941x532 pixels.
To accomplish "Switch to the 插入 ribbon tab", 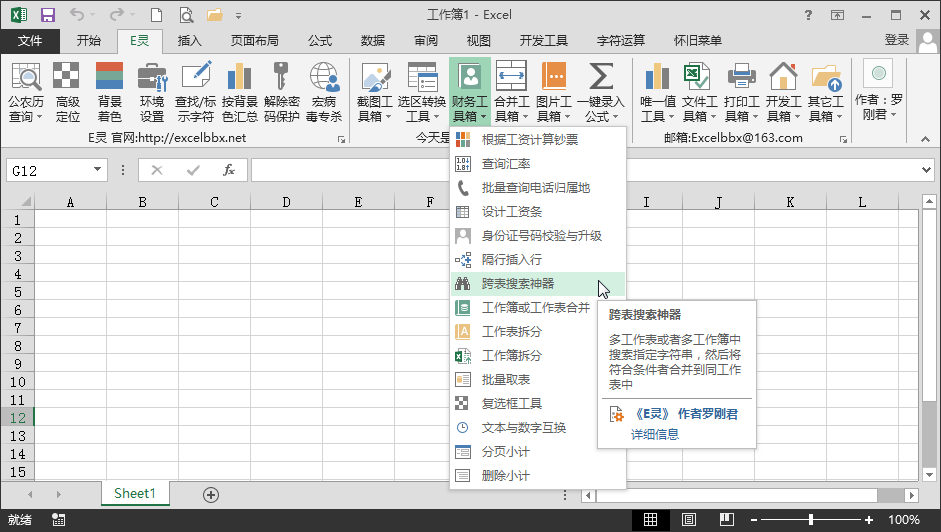I will pos(189,40).
